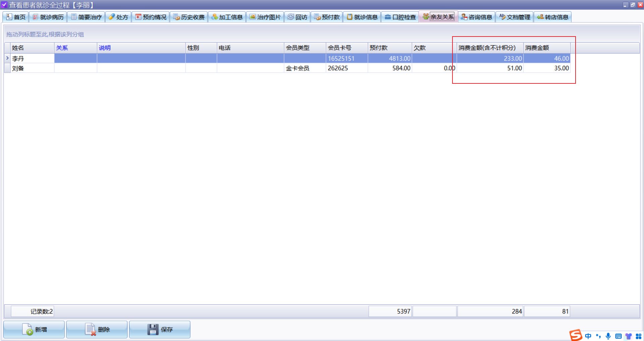The image size is (644, 341).
Task: Toggle the 中 Chinese input mode
Action: 588,336
